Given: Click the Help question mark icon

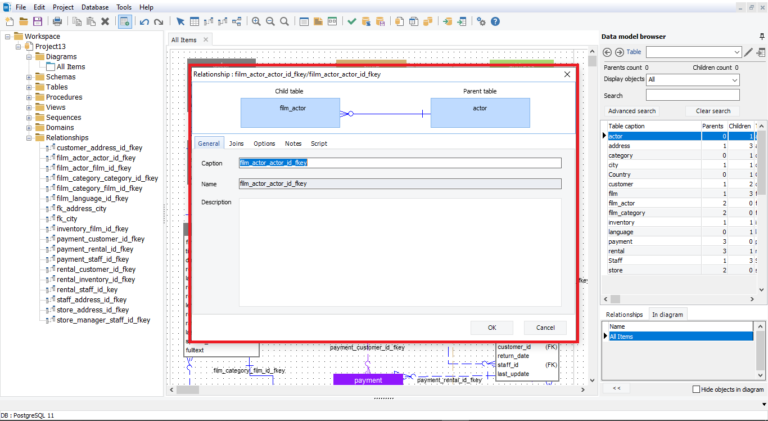Looking at the screenshot, I should point(496,21).
